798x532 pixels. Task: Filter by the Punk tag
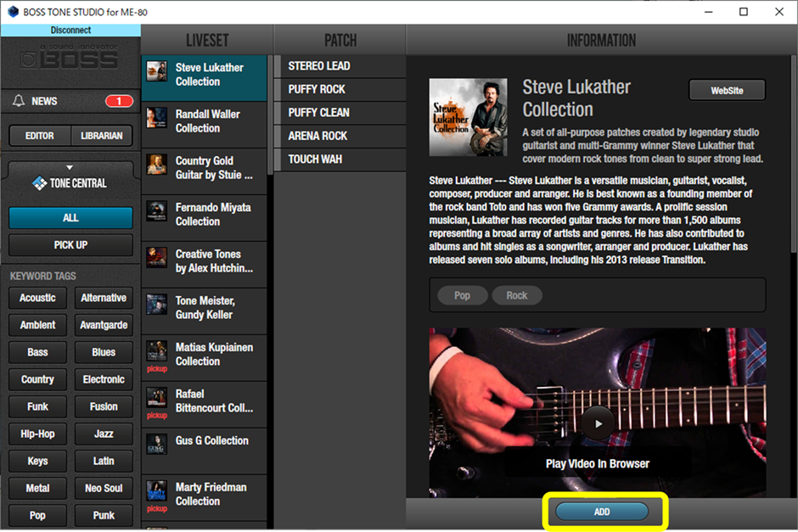104,516
